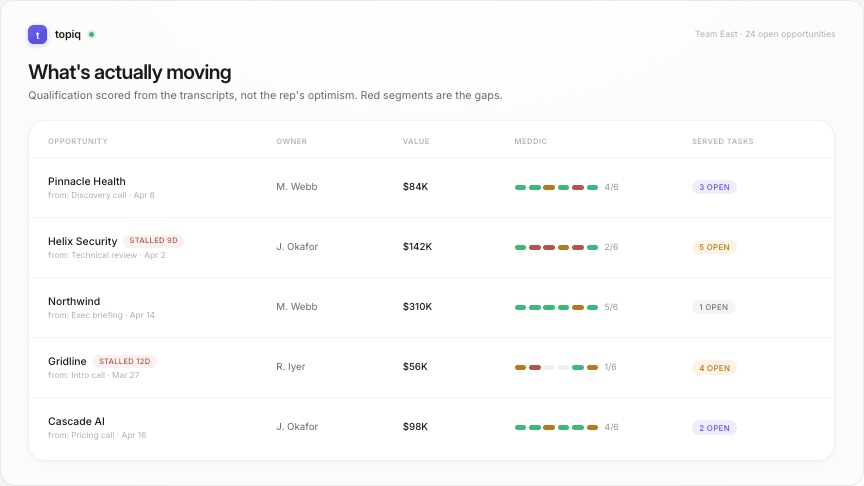Click the STALLED 12D badge
This screenshot has width=864, height=486.
click(x=125, y=361)
